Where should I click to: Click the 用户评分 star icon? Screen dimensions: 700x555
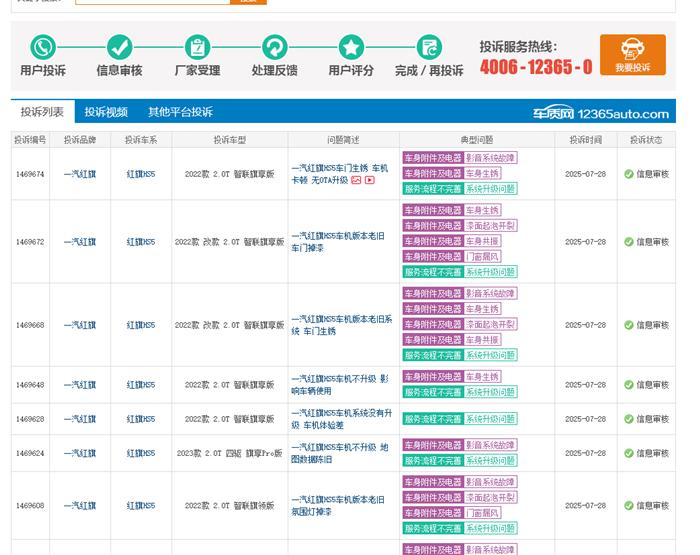(x=351, y=47)
